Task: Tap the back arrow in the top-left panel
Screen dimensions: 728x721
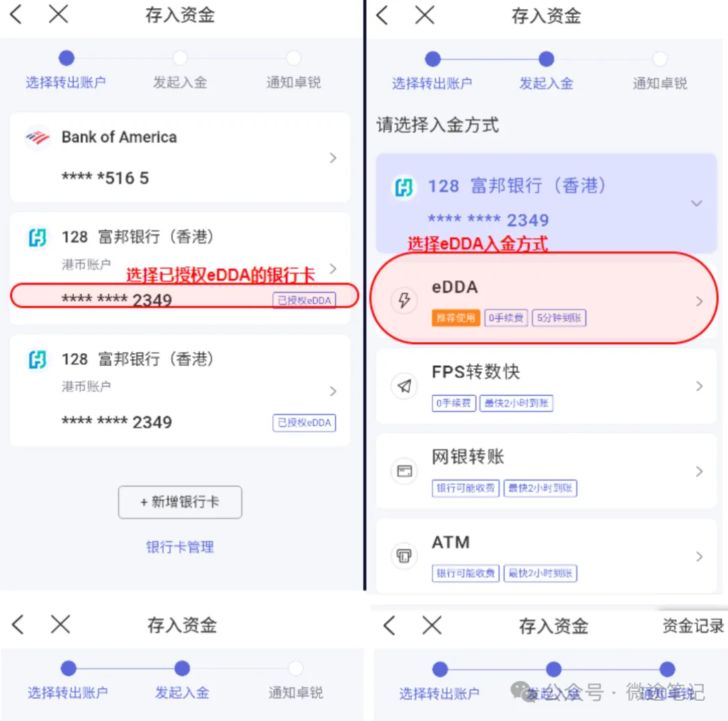Action: point(16,14)
